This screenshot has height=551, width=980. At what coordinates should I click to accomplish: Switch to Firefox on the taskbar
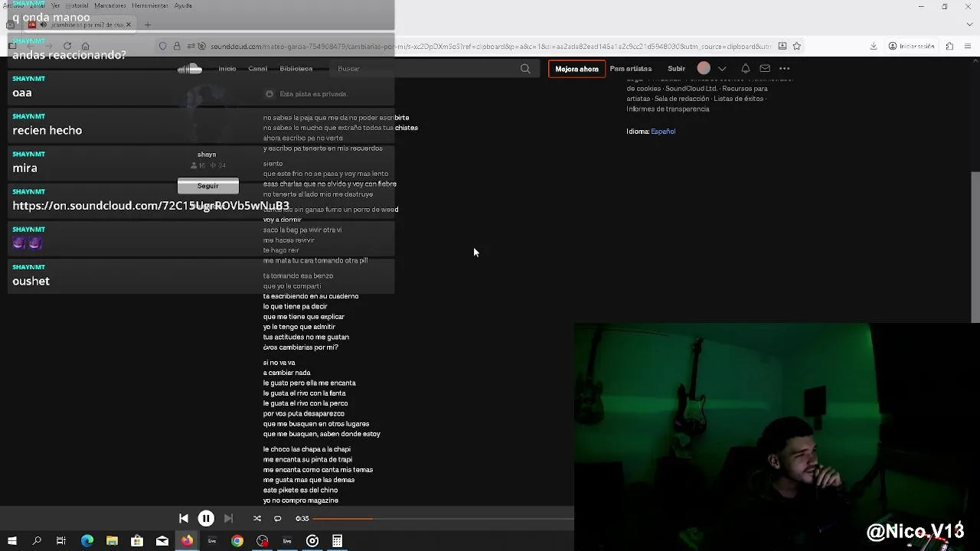(187, 541)
